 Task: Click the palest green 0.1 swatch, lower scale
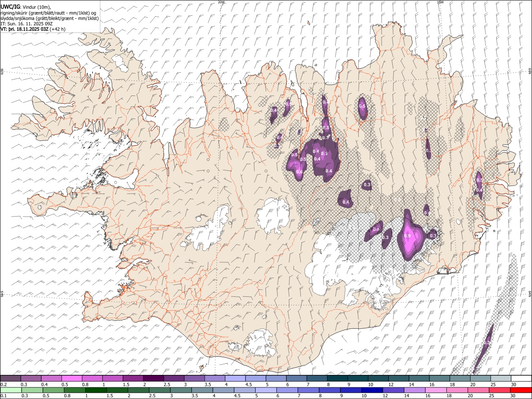[10, 390]
